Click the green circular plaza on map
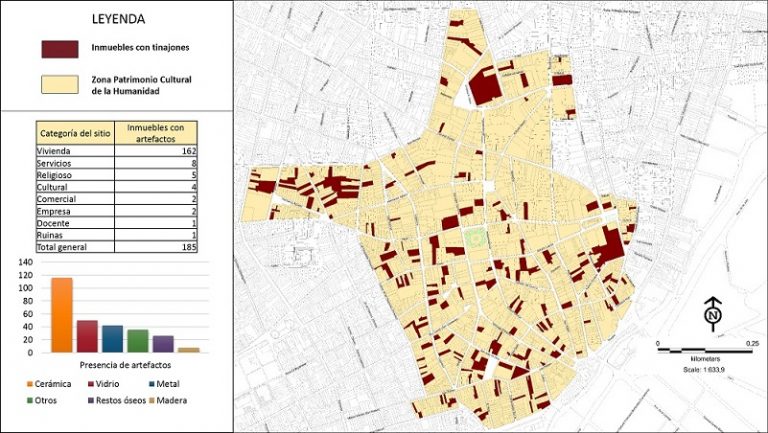Viewport: 768px width, 433px height. point(476,239)
